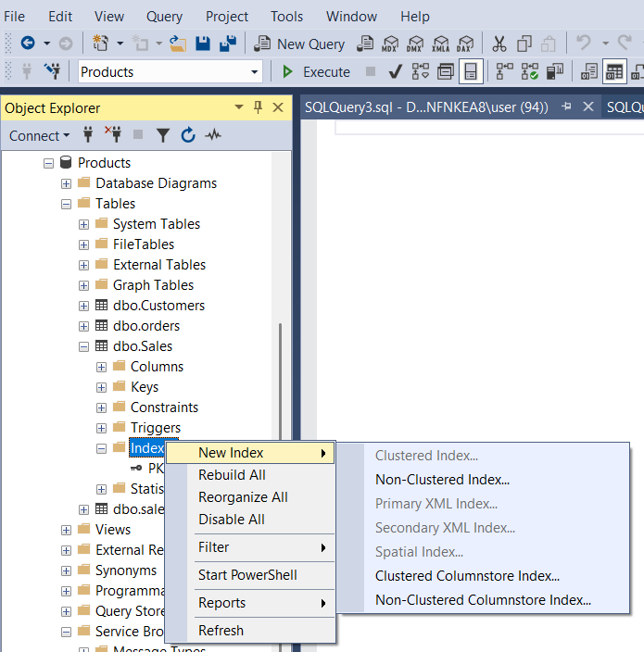This screenshot has height=652, width=644.
Task: Click the DMX query icon
Action: tap(415, 44)
